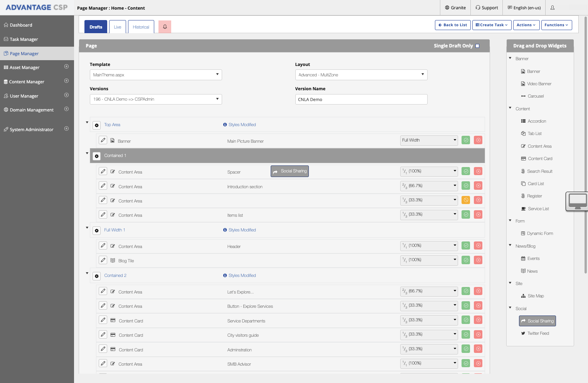This screenshot has height=383, width=588.
Task: Open the Versions dropdown
Action: point(156,99)
